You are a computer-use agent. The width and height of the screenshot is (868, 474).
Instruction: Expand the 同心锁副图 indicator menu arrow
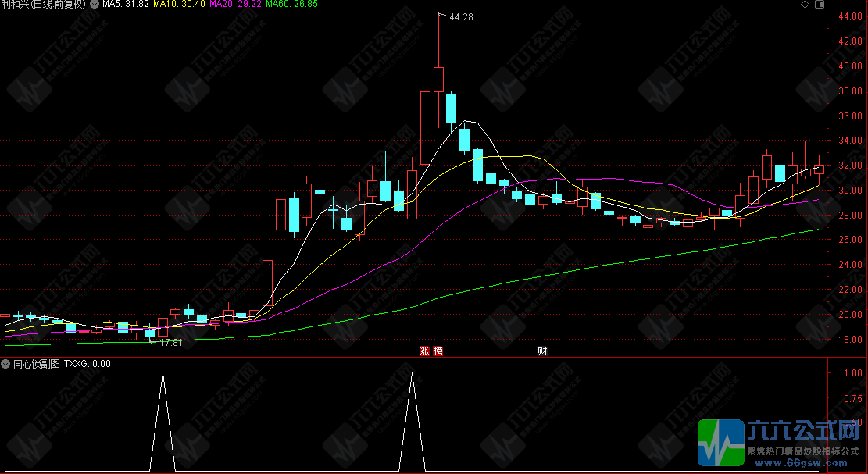[5, 364]
